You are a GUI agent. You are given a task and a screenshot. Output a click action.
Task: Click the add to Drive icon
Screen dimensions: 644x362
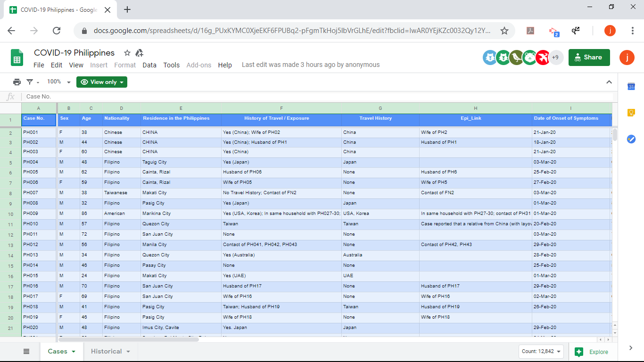pos(139,53)
